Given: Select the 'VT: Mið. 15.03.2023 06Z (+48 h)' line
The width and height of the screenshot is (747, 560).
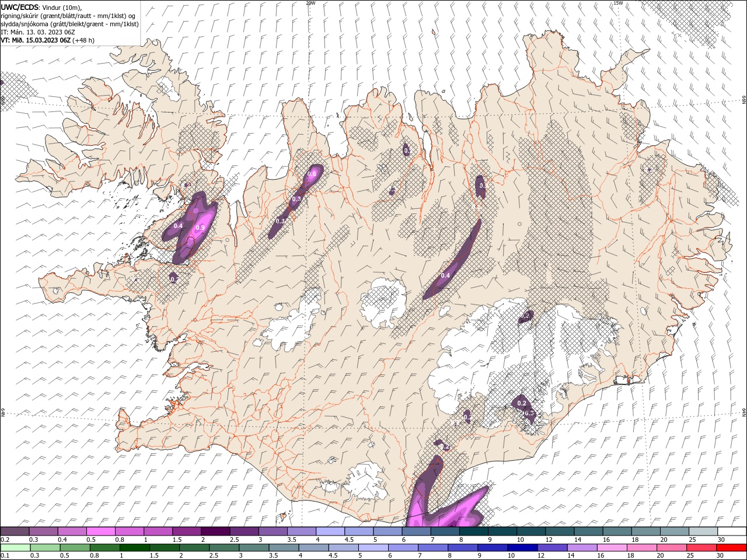Looking at the screenshot, I should (x=48, y=40).
